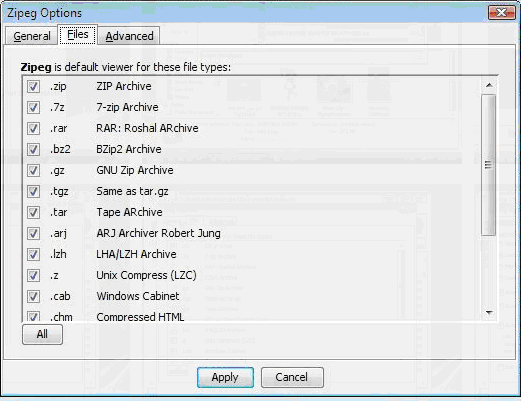521x401 pixels.
Task: Click 'ARJ Archiver Robert Jung' text
Action: pos(158,233)
